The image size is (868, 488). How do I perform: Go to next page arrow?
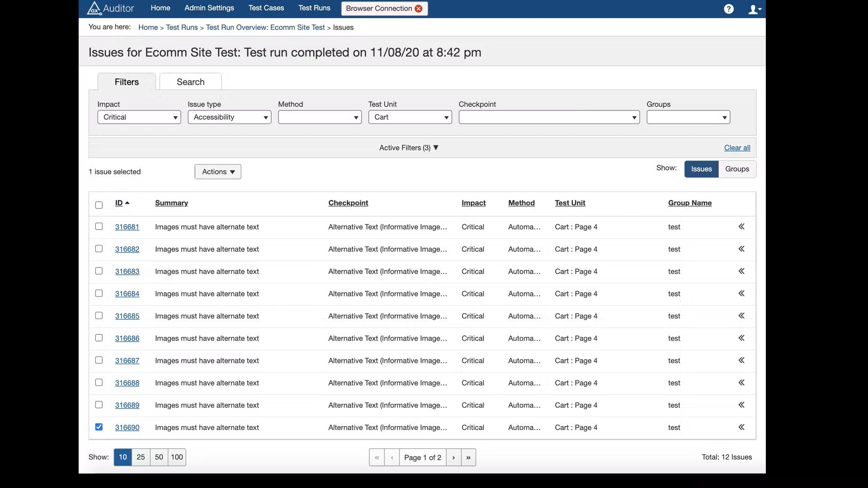pyautogui.click(x=453, y=457)
